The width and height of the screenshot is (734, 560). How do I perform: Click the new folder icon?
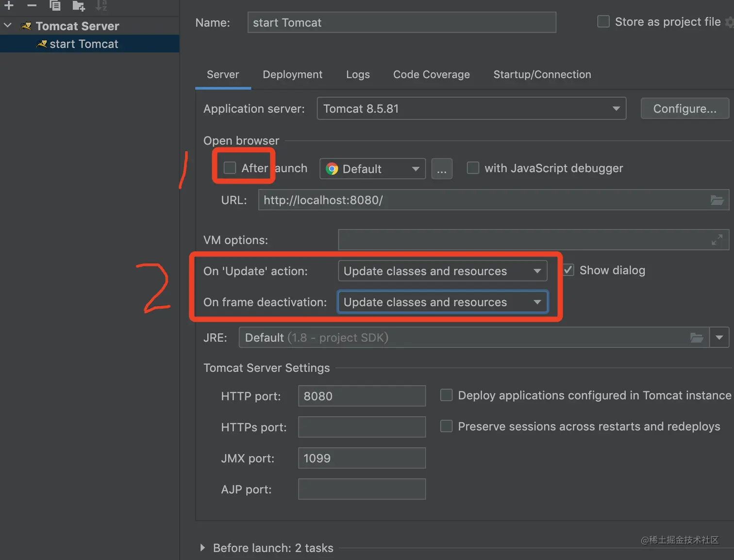click(x=79, y=5)
